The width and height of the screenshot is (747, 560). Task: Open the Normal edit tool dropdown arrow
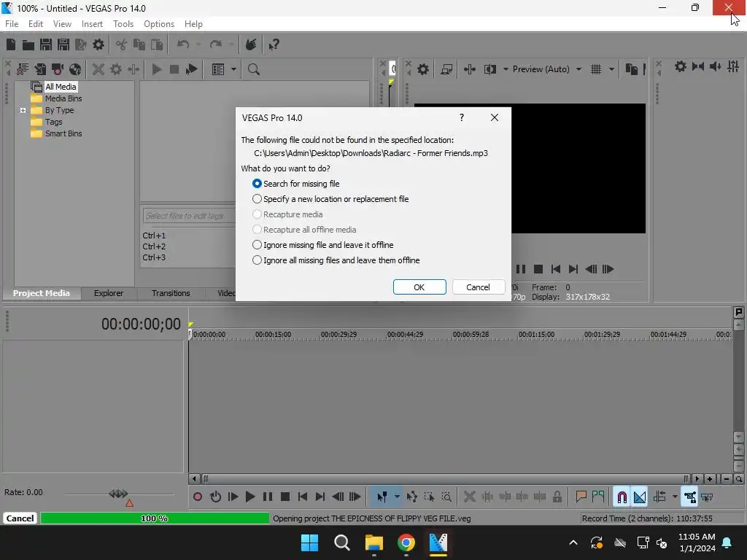click(397, 497)
